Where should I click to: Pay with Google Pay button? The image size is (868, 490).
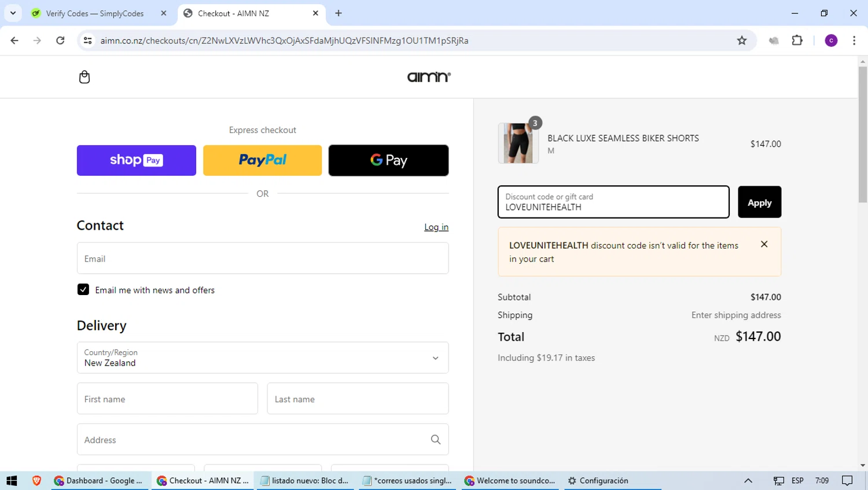pos(388,160)
